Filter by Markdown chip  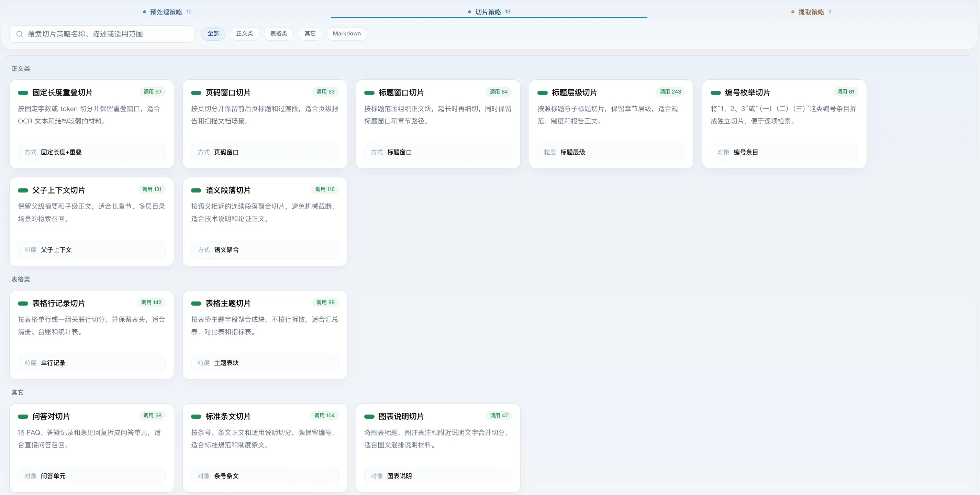pyautogui.click(x=347, y=33)
